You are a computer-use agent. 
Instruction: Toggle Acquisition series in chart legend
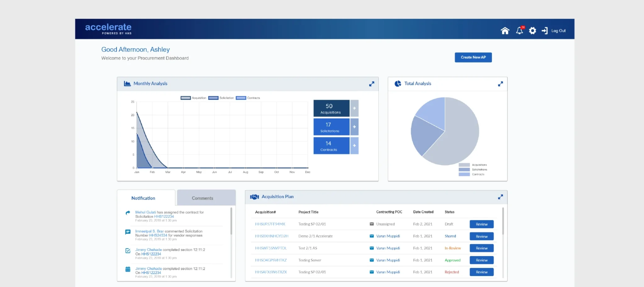coord(193,98)
